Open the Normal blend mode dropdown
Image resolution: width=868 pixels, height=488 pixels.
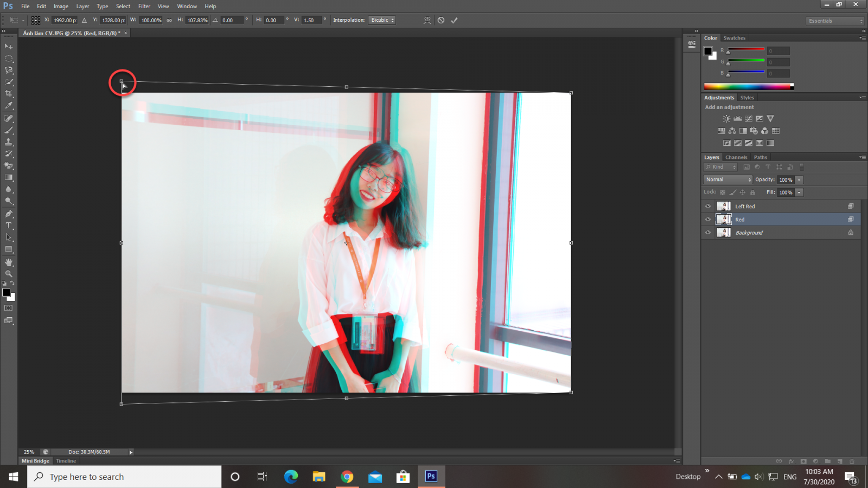pyautogui.click(x=728, y=179)
